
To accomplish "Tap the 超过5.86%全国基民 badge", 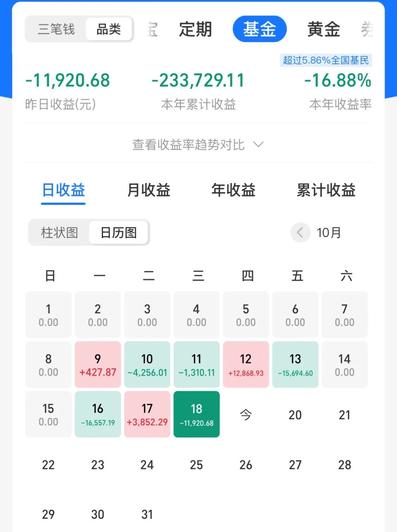I will pos(326,60).
